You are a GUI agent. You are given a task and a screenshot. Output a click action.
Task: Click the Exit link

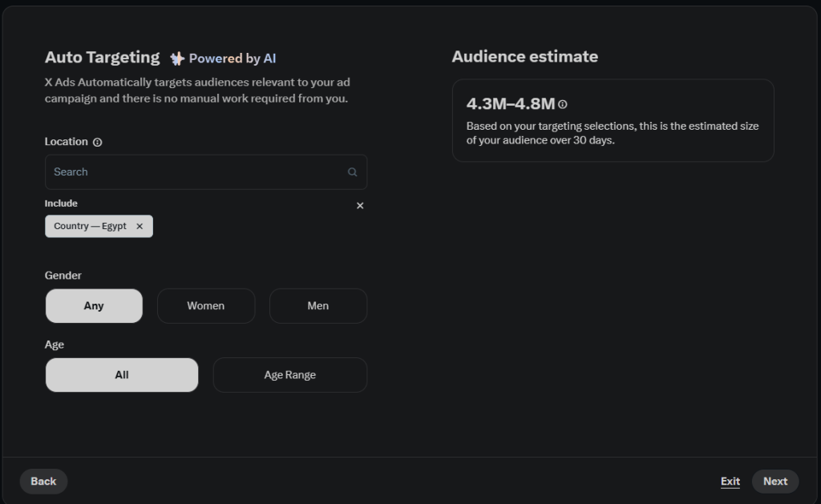(x=730, y=482)
